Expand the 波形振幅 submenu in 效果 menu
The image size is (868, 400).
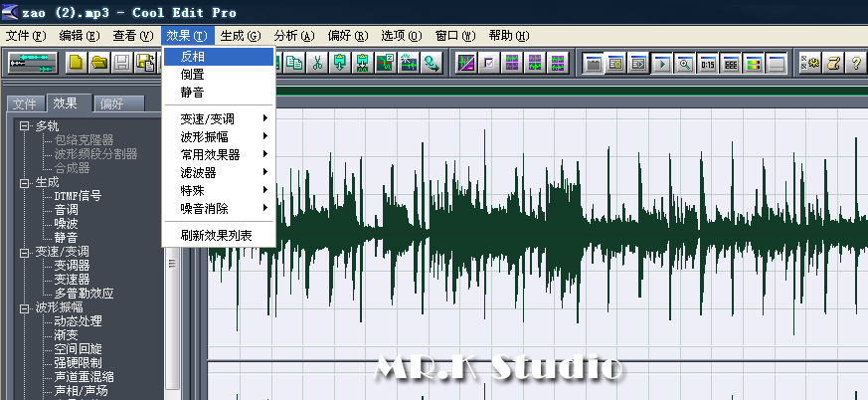coord(219,137)
